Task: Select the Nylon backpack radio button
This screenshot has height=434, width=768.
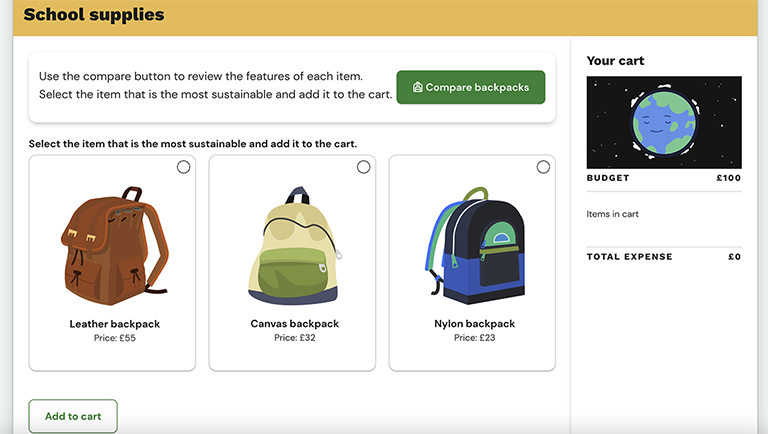Action: (x=543, y=167)
